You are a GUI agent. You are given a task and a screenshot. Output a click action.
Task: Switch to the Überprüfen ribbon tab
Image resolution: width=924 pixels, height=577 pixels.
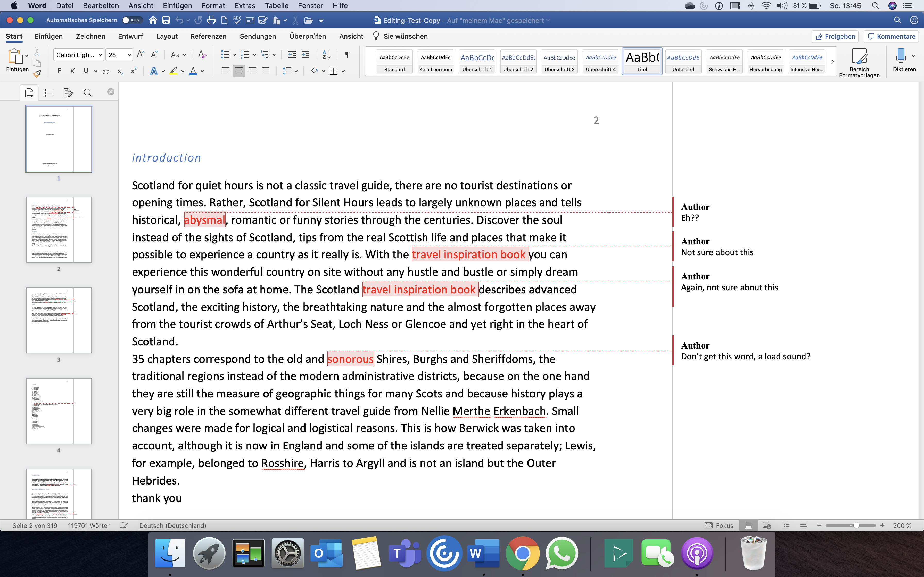tap(307, 36)
